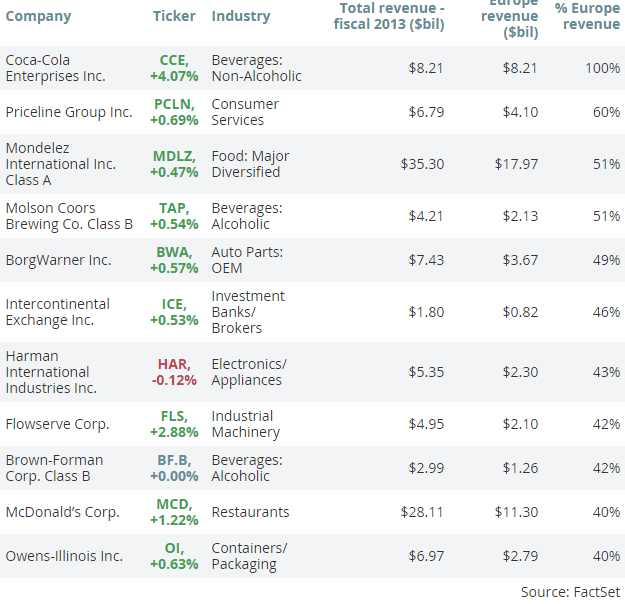Viewport: 625px width, 604px height.
Task: Select the FLS ticker symbol
Action: (175, 416)
